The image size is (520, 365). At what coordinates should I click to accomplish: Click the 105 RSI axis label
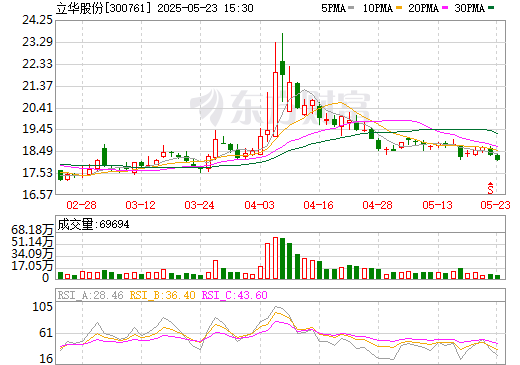42,307
